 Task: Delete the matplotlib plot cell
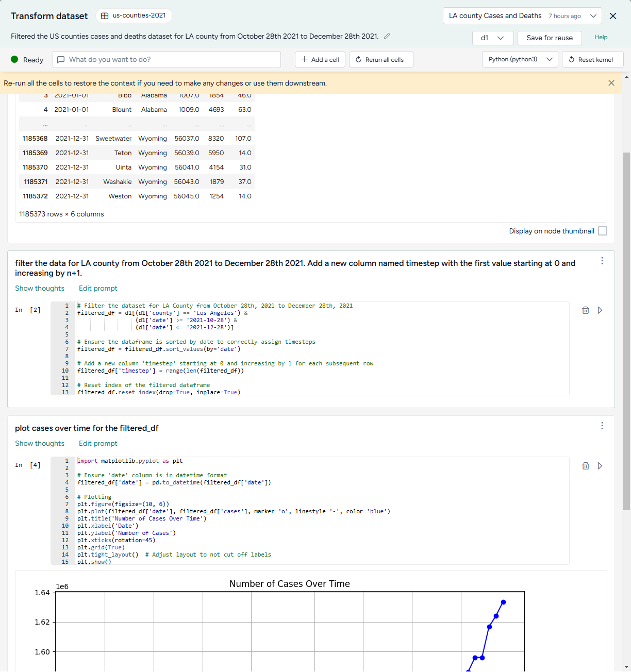coord(586,466)
